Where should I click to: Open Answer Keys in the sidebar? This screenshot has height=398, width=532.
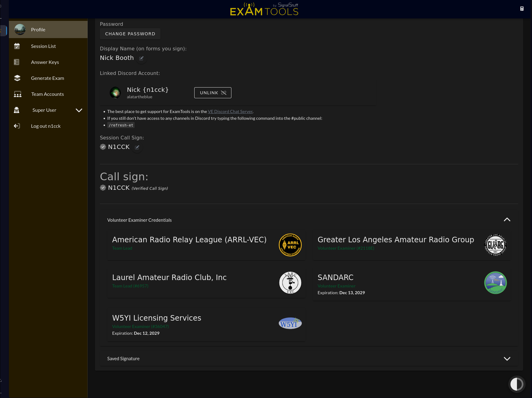[48, 62]
